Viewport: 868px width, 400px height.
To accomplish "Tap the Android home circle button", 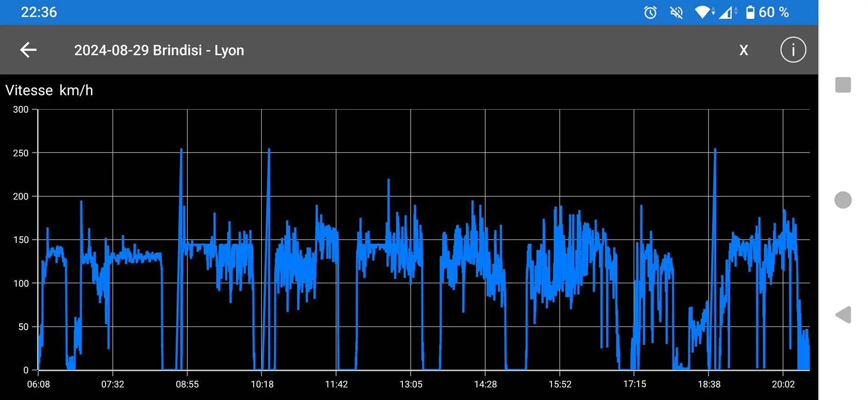I will [843, 200].
